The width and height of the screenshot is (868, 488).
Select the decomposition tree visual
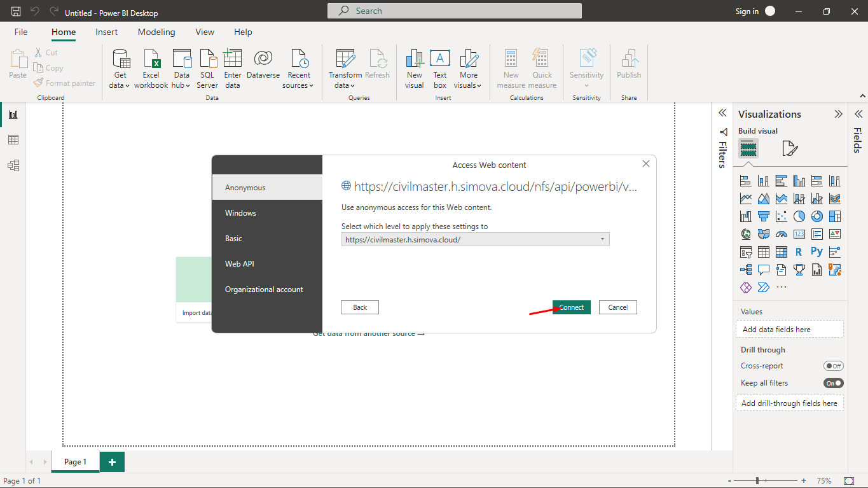pyautogui.click(x=746, y=270)
